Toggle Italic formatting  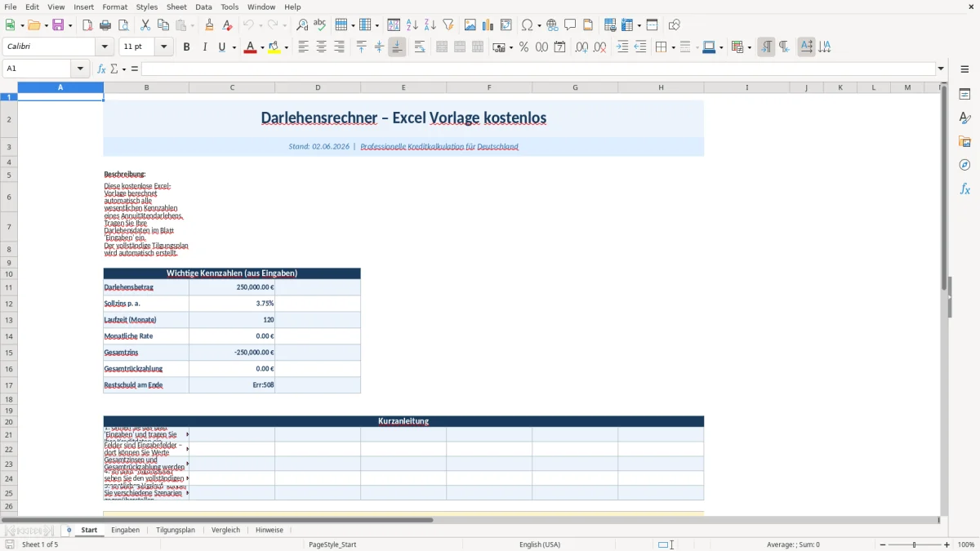205,47
